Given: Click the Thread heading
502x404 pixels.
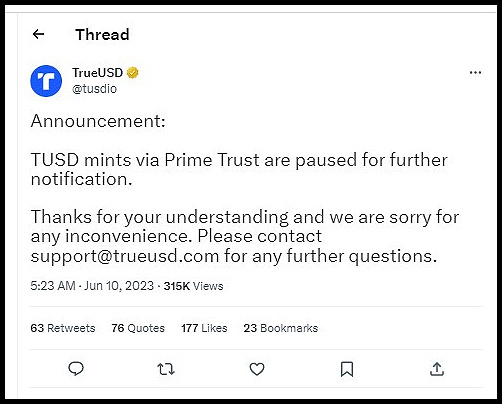Looking at the screenshot, I should (102, 35).
